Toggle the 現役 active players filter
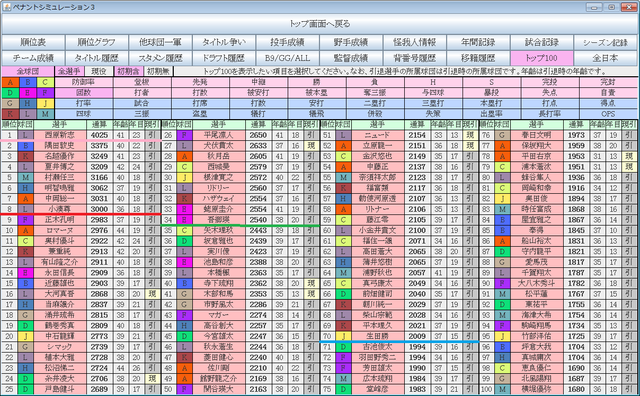 click(x=98, y=71)
